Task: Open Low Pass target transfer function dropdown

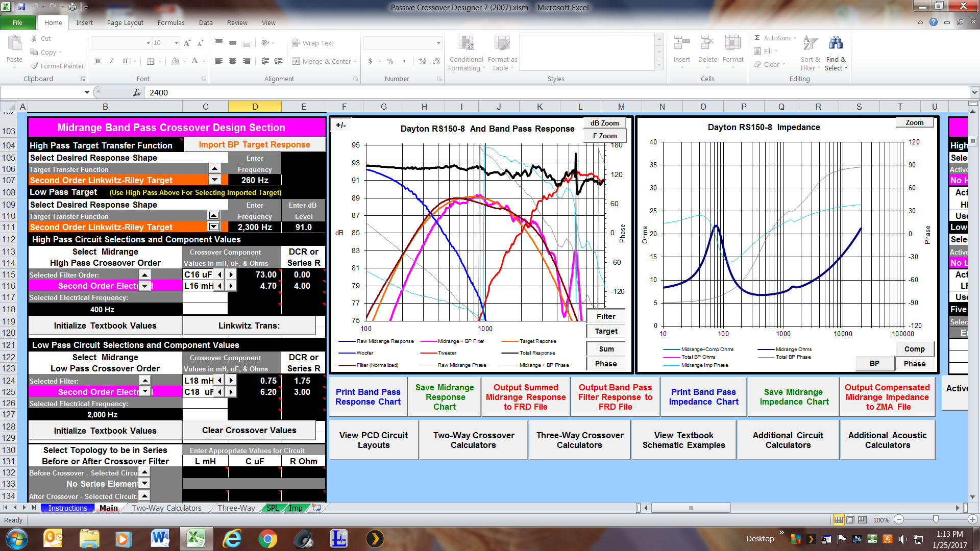Action: pyautogui.click(x=214, y=227)
